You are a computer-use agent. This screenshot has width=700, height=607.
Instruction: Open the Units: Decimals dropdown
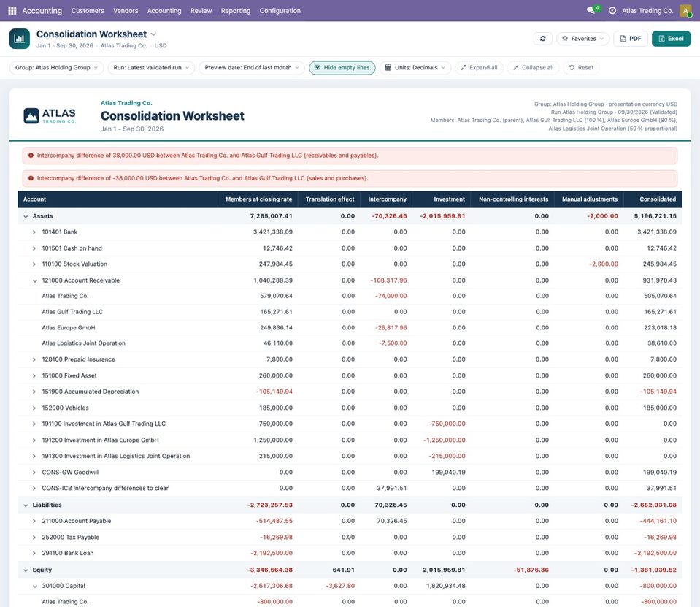415,68
